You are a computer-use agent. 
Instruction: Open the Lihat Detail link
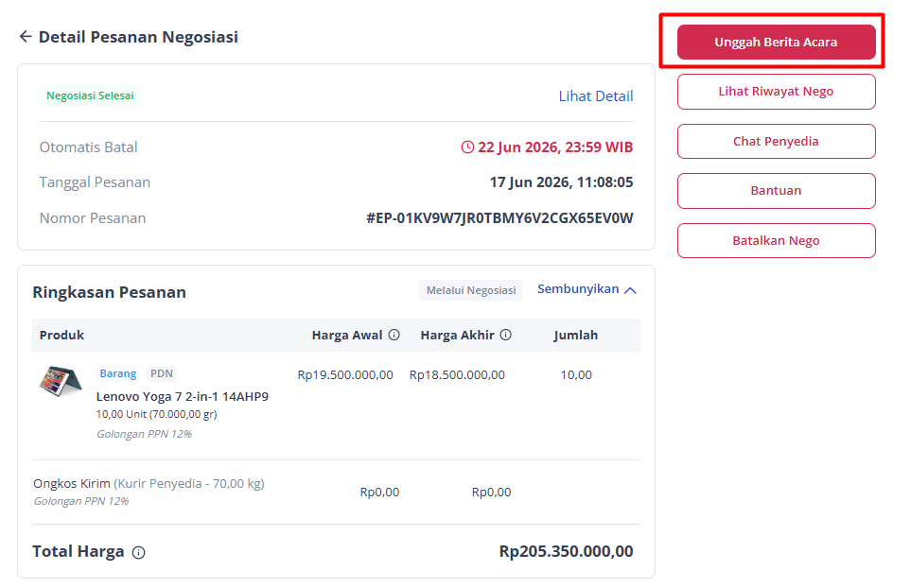pyautogui.click(x=596, y=96)
